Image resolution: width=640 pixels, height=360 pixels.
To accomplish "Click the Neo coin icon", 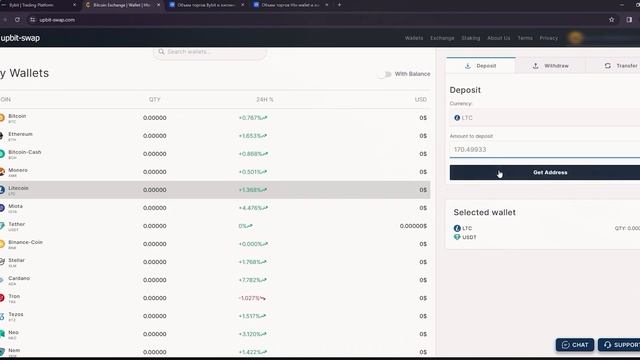I will [x=2, y=334].
